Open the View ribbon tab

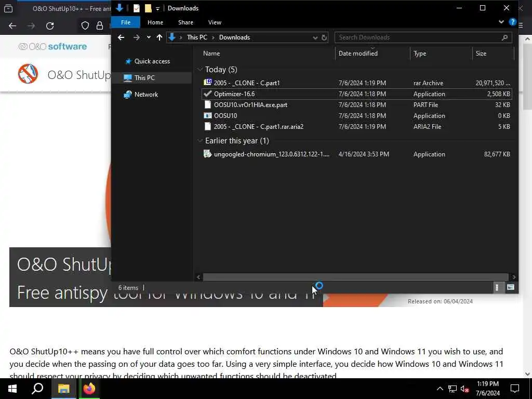[215, 22]
